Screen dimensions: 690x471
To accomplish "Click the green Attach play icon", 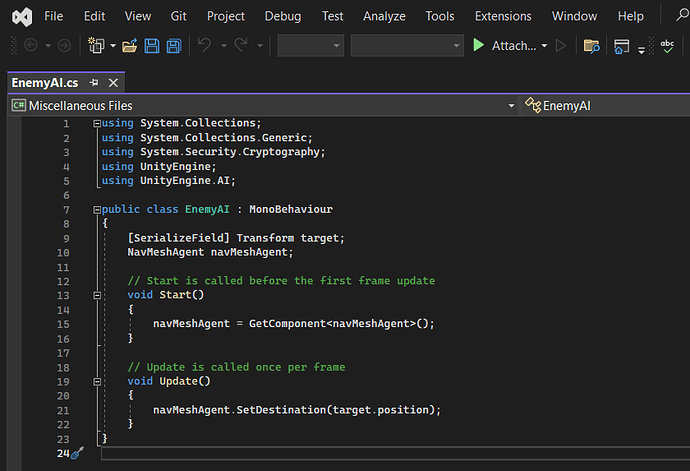I will 479,46.
